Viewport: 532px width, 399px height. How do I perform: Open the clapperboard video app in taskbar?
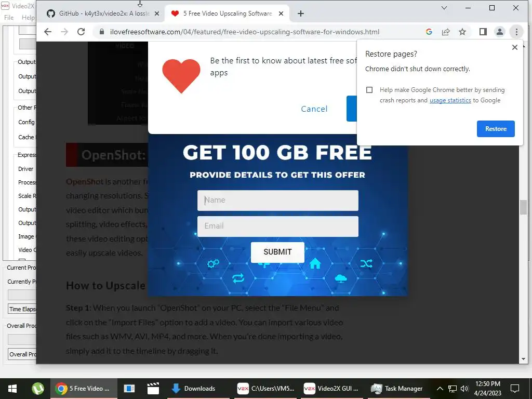pos(153,389)
